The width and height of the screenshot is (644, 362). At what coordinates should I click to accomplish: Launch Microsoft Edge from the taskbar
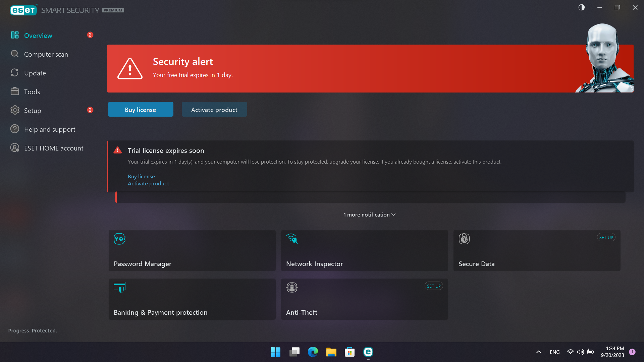pyautogui.click(x=313, y=352)
